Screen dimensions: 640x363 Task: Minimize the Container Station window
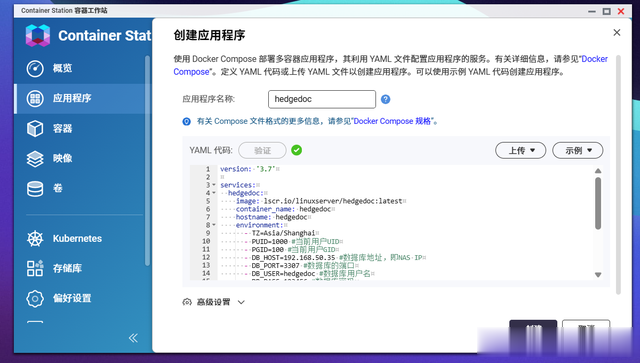pos(592,11)
